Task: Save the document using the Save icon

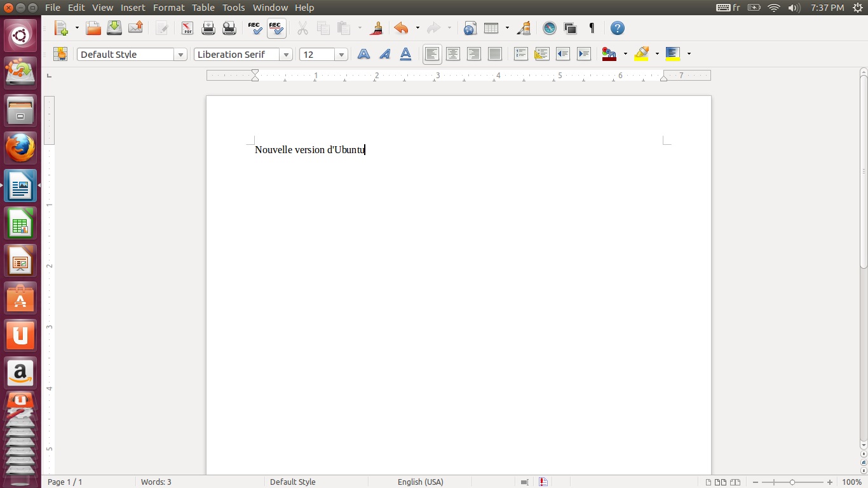Action: click(x=114, y=28)
